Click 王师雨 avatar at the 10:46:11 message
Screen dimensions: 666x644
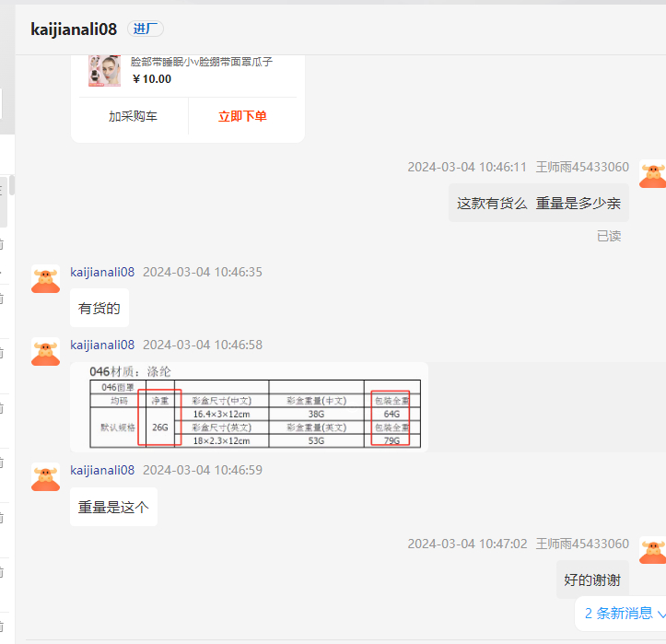pyautogui.click(x=652, y=174)
